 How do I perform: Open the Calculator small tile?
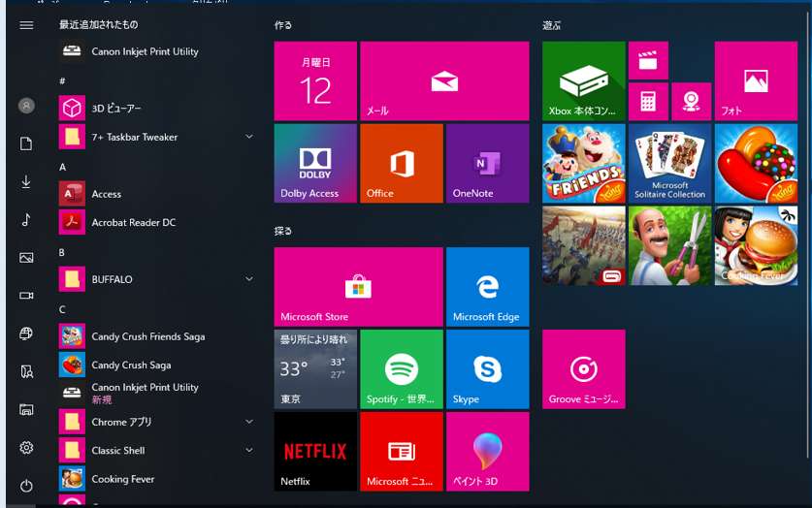648,102
